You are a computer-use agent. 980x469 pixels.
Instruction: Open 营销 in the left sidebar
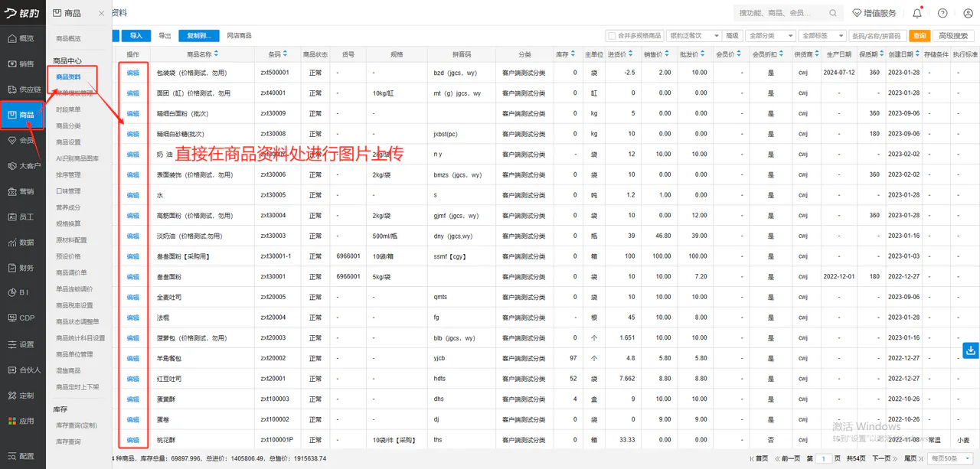pyautogui.click(x=22, y=191)
